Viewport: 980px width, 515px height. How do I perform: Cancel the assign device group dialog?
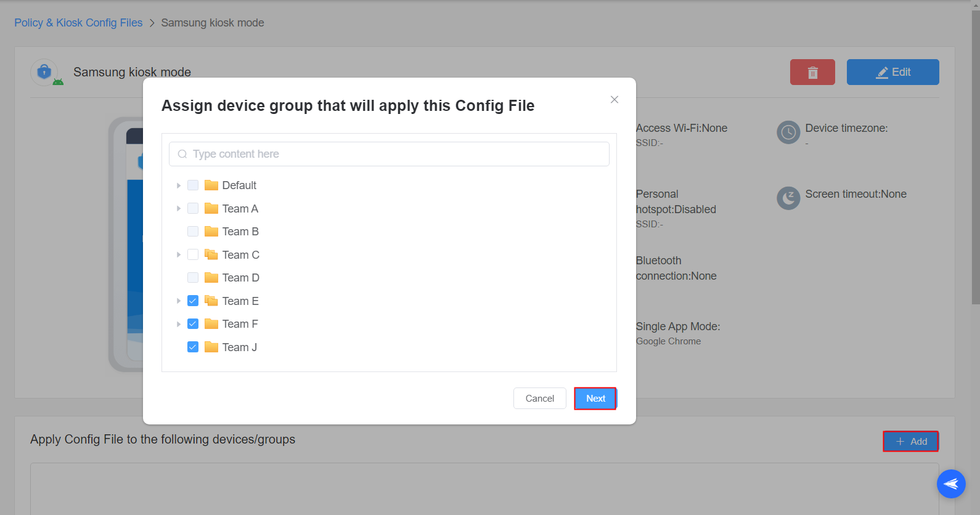click(x=539, y=398)
